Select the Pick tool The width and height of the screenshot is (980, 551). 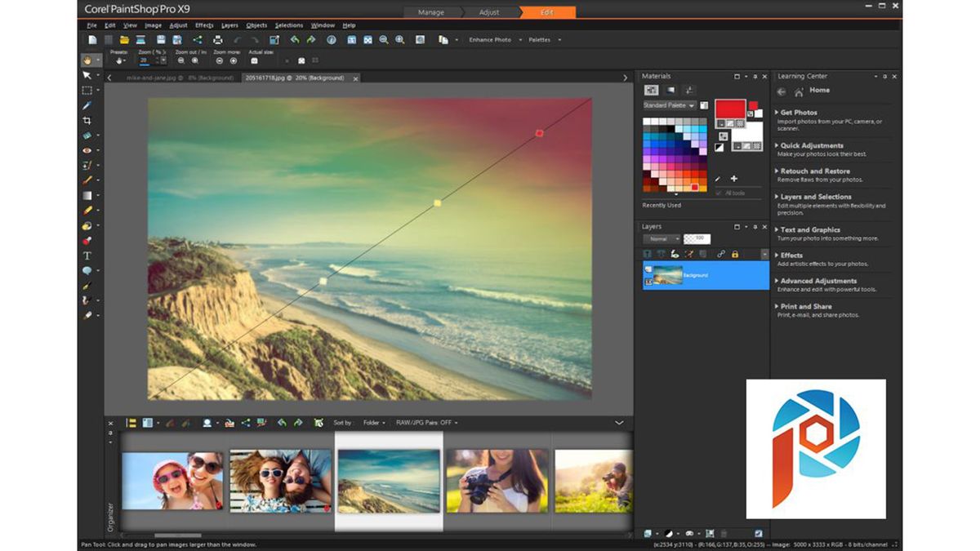tap(86, 78)
